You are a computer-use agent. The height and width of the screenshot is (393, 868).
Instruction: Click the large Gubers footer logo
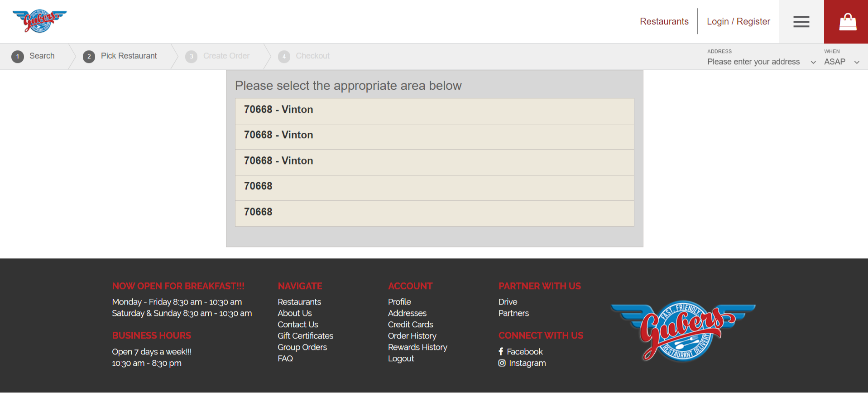coord(682,331)
